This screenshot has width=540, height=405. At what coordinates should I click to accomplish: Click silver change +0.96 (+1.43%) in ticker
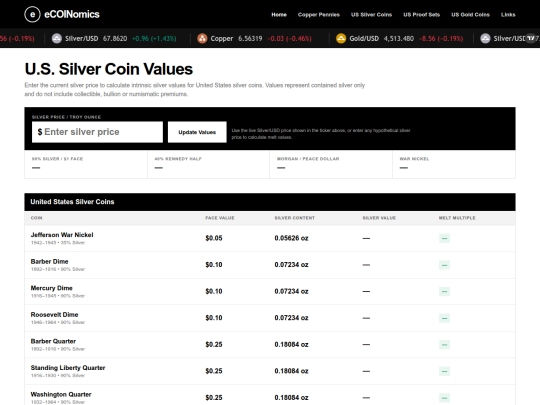[154, 38]
